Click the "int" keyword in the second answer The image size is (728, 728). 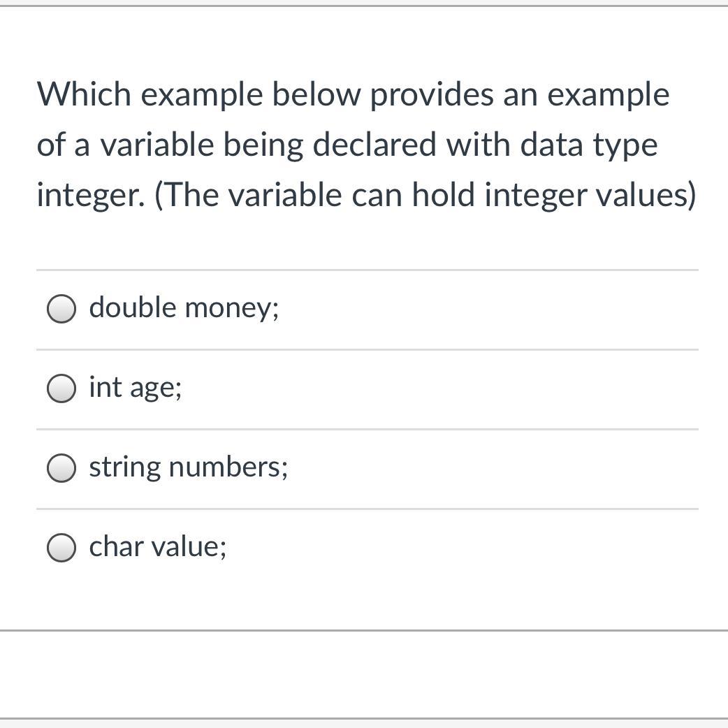tap(105, 387)
